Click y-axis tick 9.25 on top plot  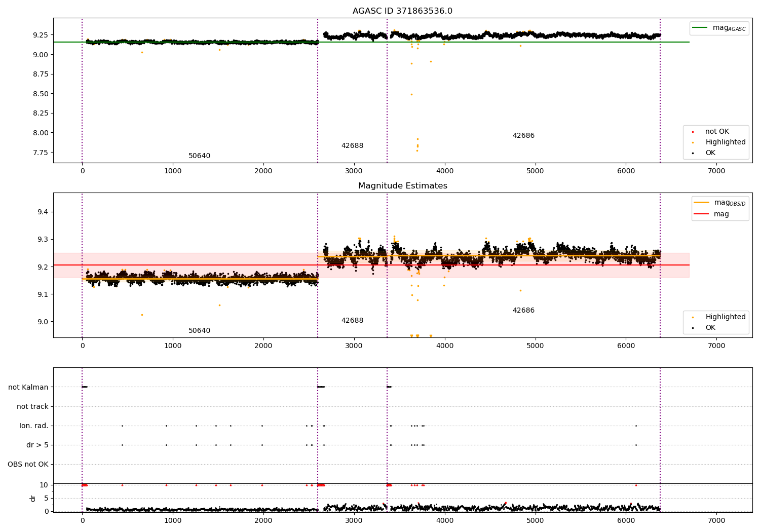tap(41, 35)
